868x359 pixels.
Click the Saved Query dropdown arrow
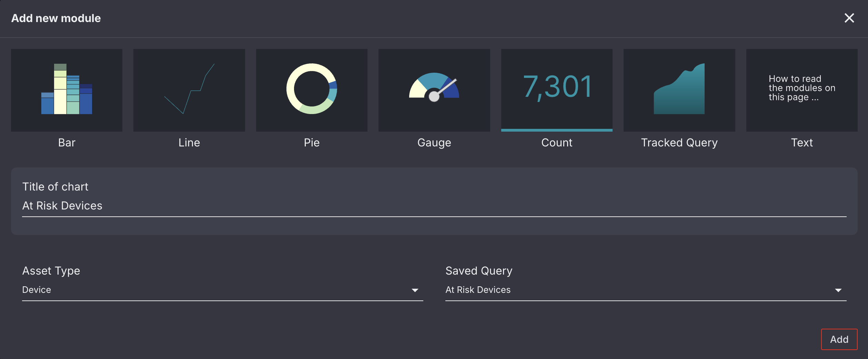[839, 290]
